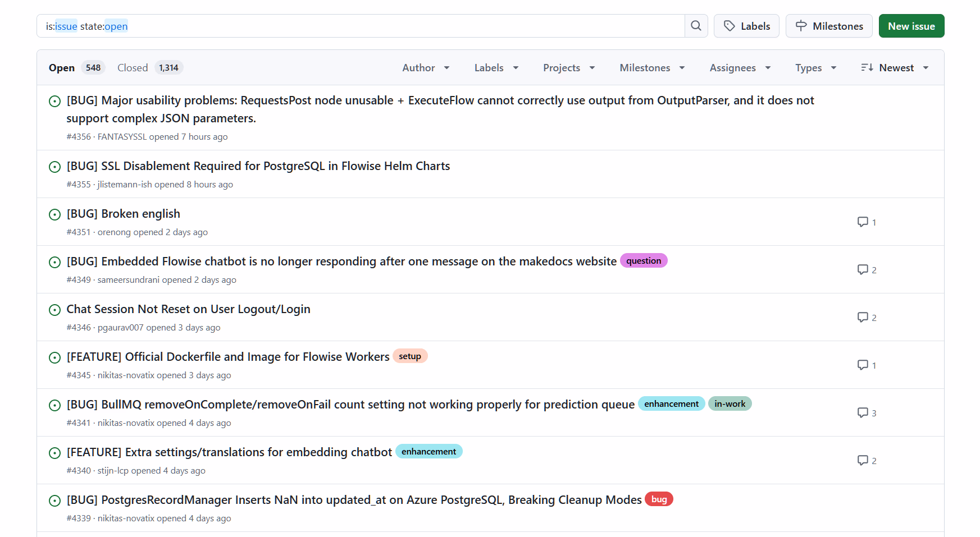Image resolution: width=980 pixels, height=537 pixels.
Task: Expand the Assignees filter dropdown
Action: pyautogui.click(x=740, y=68)
